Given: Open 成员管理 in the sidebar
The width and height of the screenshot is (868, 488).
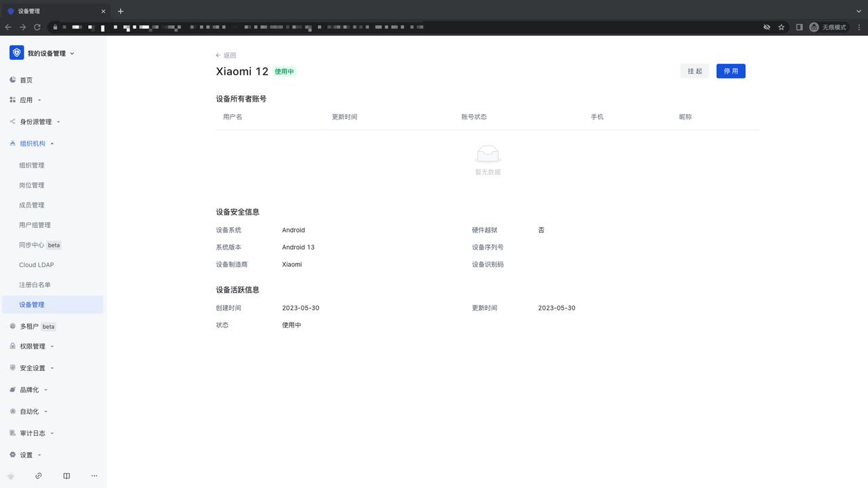Looking at the screenshot, I should click(32, 205).
